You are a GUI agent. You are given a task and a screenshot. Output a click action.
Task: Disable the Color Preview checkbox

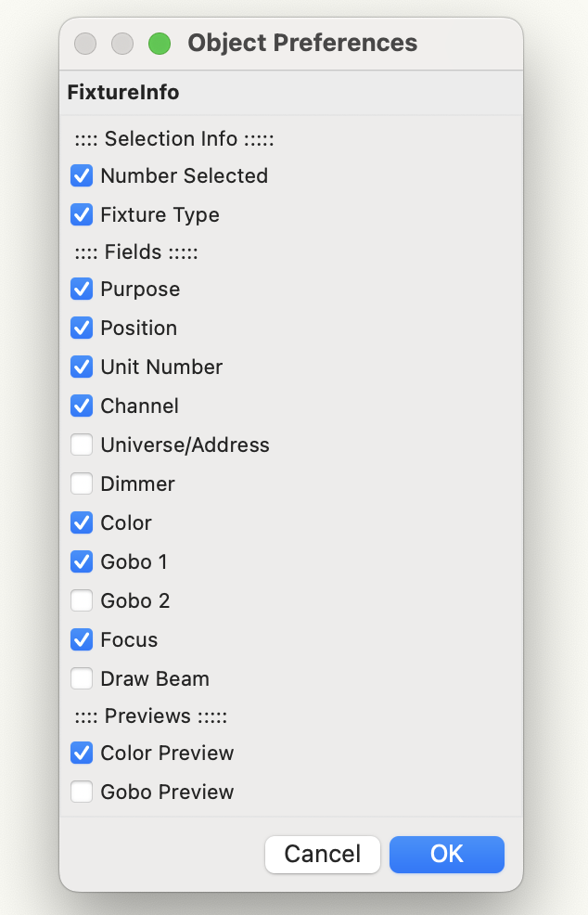[x=82, y=753]
